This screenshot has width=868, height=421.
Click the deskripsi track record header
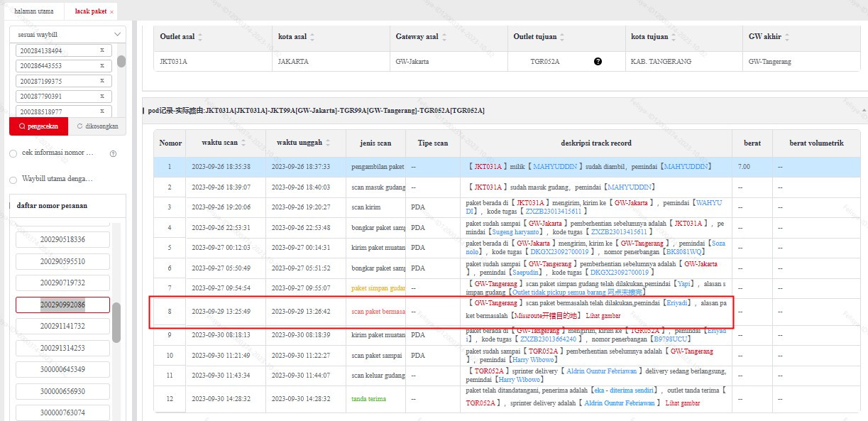596,143
